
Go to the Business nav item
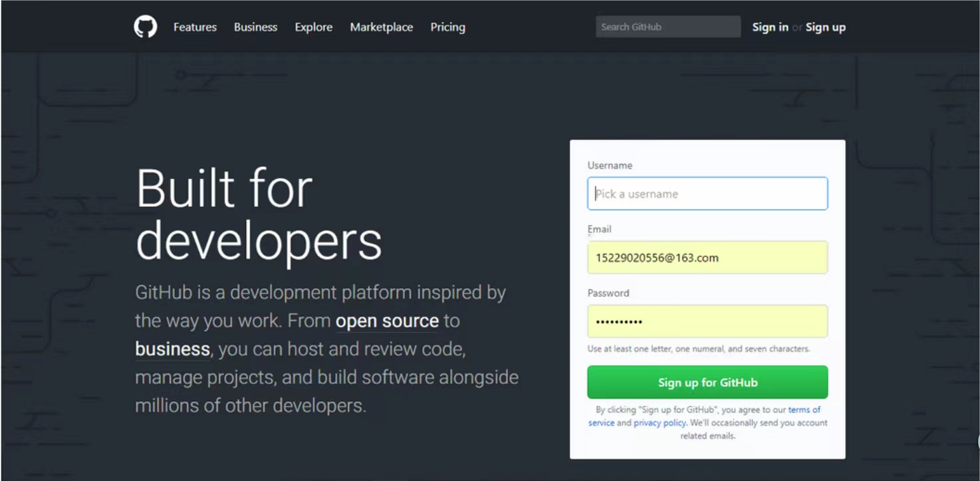tap(255, 27)
